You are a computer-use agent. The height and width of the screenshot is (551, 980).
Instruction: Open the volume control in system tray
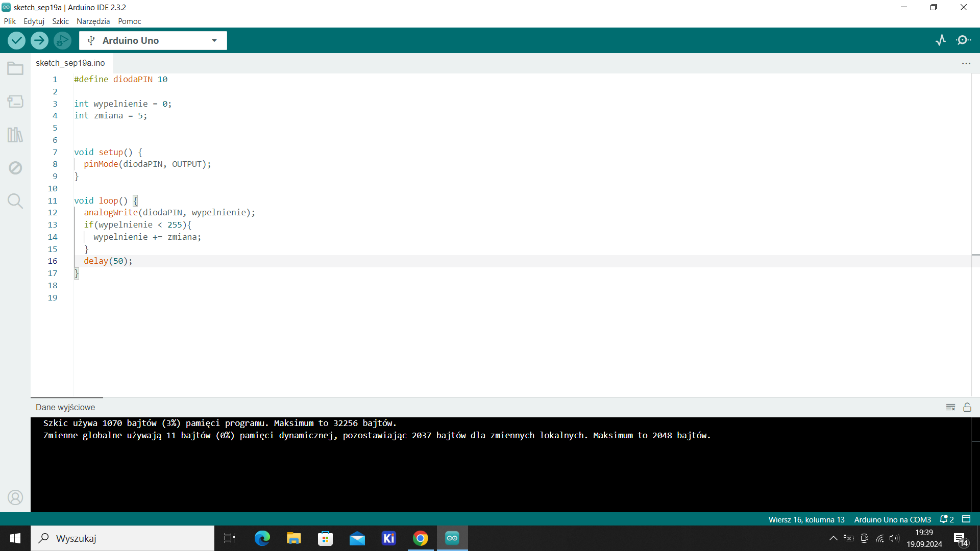(894, 538)
